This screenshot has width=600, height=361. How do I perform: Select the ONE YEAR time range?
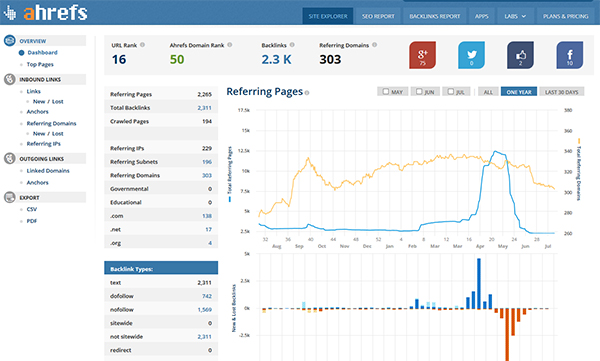click(x=519, y=92)
